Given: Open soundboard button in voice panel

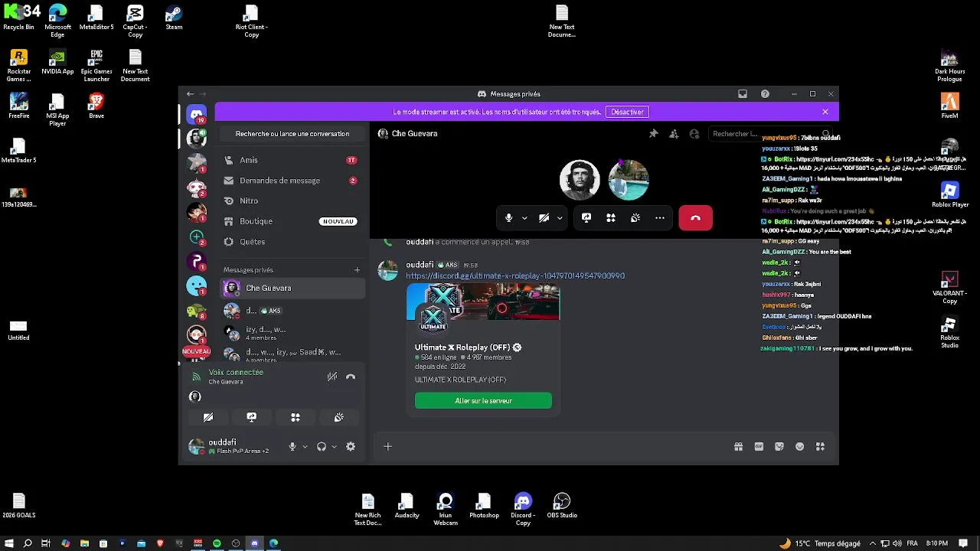Looking at the screenshot, I should 339,417.
